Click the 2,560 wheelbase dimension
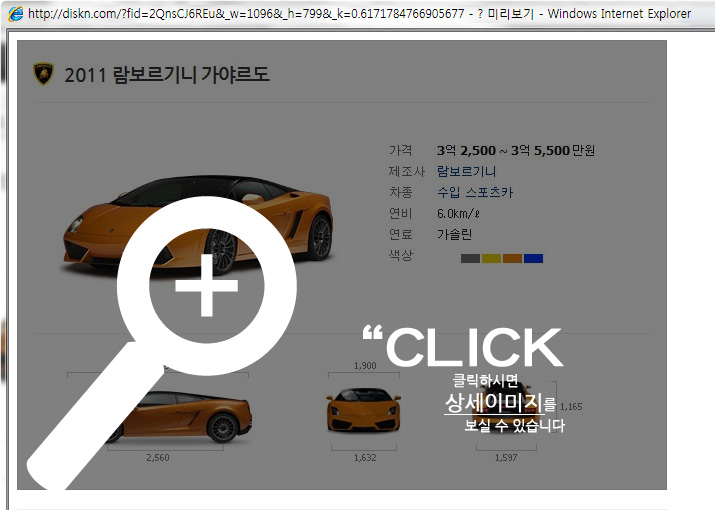This screenshot has width=715, height=510. (158, 457)
